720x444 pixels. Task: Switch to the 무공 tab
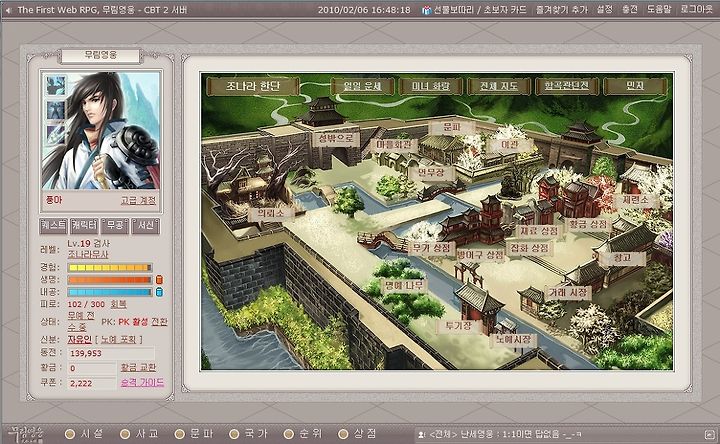pos(115,225)
